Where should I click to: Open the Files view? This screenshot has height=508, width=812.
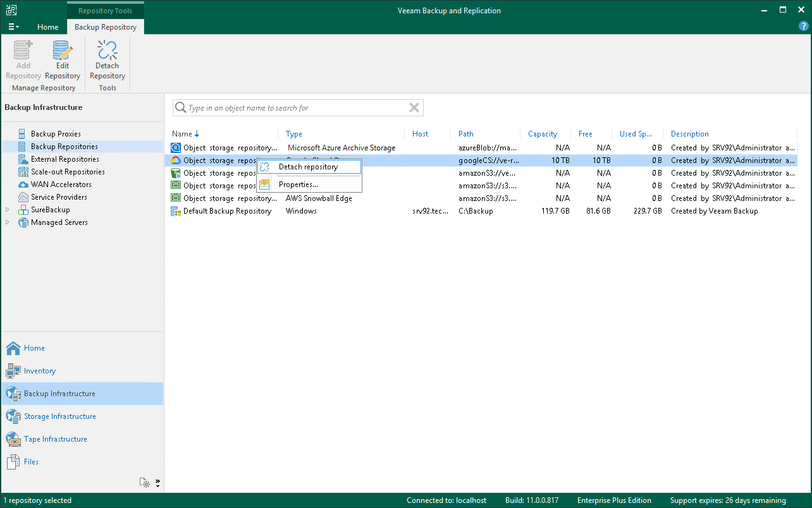click(x=31, y=462)
